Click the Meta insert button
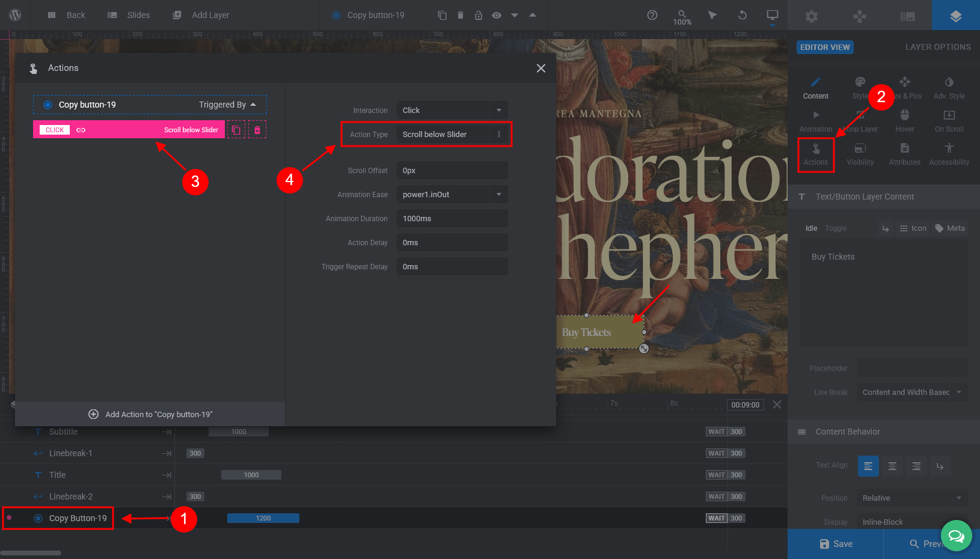This screenshot has width=980, height=559. [950, 228]
